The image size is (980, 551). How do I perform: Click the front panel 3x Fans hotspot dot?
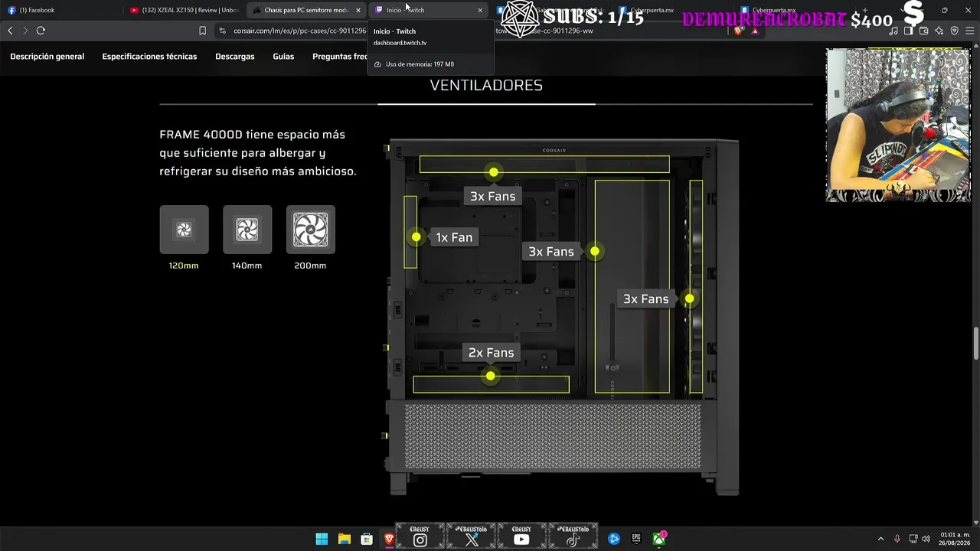click(690, 298)
